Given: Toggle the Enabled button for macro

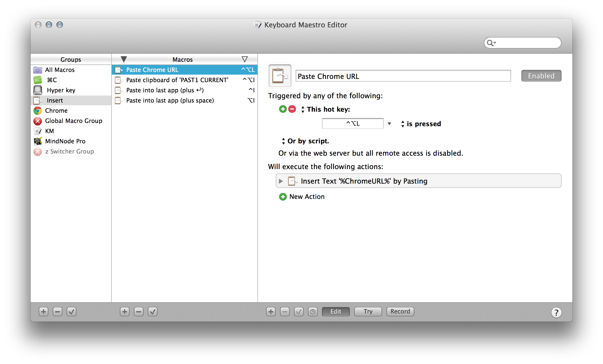Looking at the screenshot, I should click(541, 76).
